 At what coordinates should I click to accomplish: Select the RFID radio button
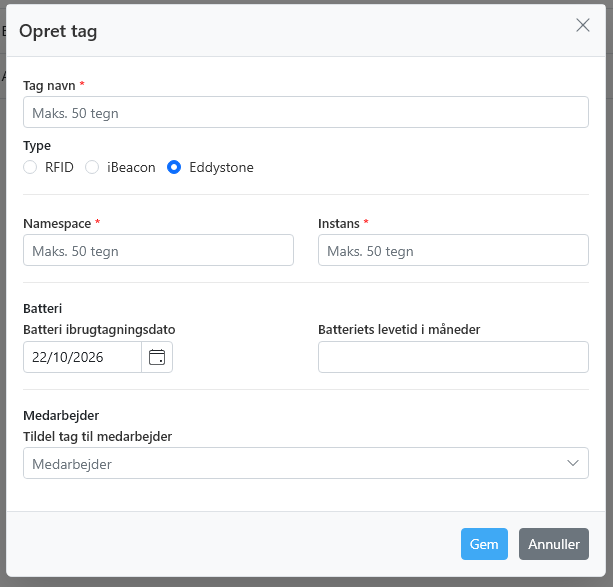(x=30, y=167)
